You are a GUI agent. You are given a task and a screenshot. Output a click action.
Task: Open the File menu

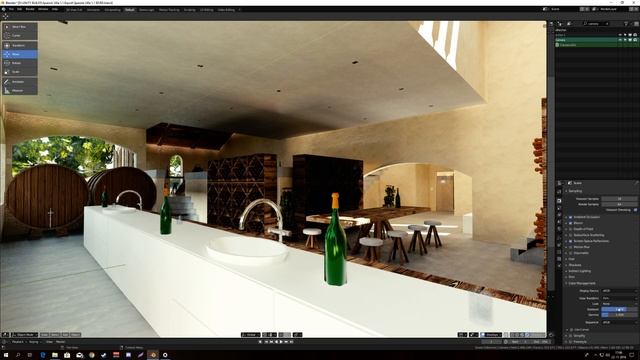pyautogui.click(x=11, y=9)
